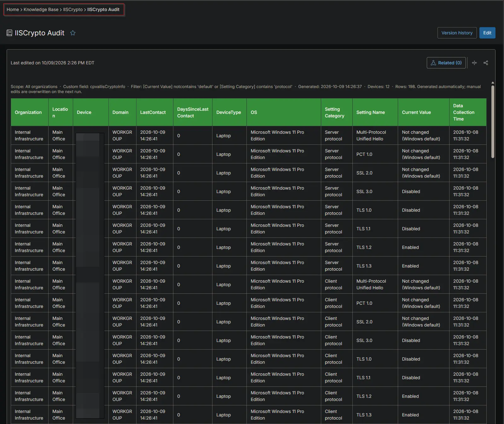Click the document icon beside IISCrypto Audit title
The height and width of the screenshot is (424, 504).
[x=9, y=33]
